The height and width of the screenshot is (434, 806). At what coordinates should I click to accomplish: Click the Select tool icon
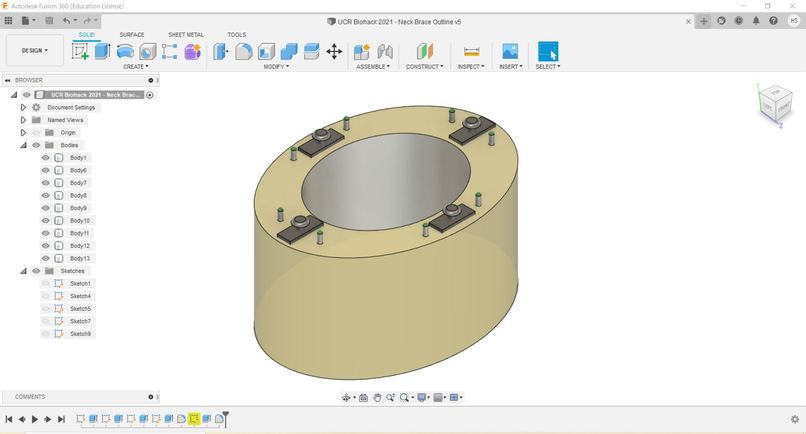[548, 51]
